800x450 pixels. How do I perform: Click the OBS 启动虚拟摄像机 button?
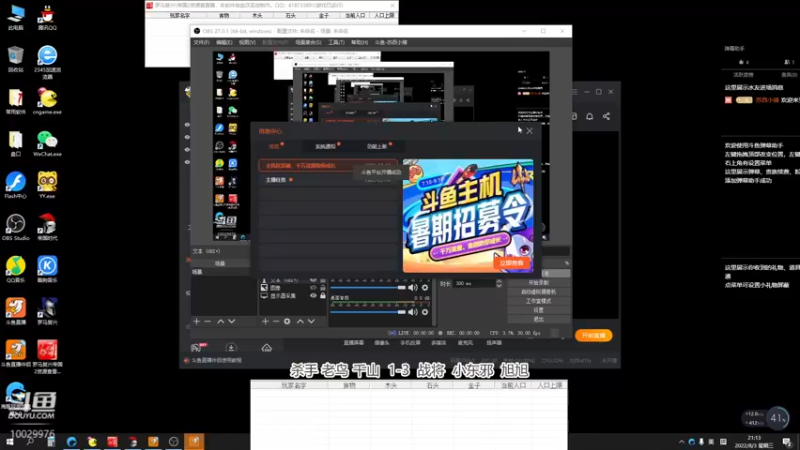(539, 291)
